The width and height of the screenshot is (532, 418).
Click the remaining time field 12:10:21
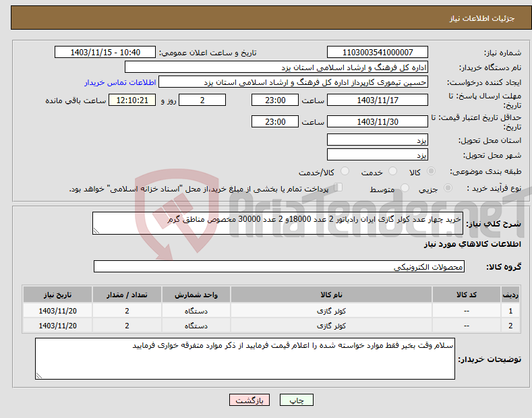tap(132, 100)
